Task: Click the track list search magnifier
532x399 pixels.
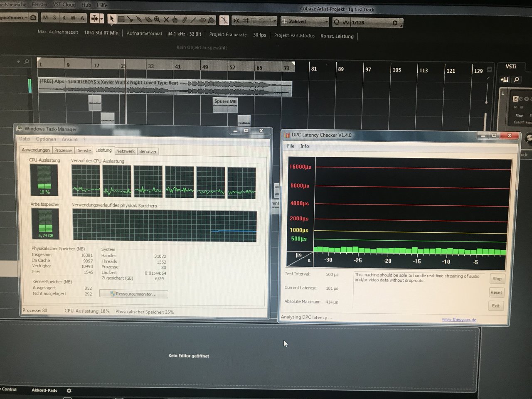Action: coord(27,62)
